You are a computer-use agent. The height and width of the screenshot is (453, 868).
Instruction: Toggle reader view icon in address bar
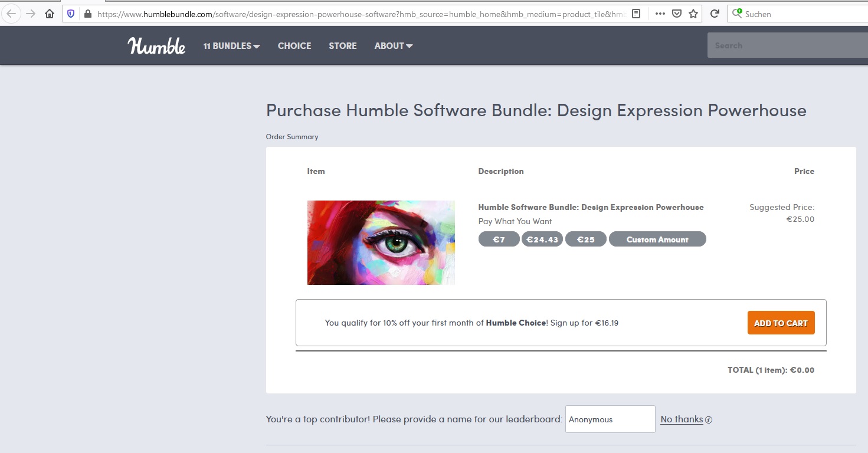636,14
